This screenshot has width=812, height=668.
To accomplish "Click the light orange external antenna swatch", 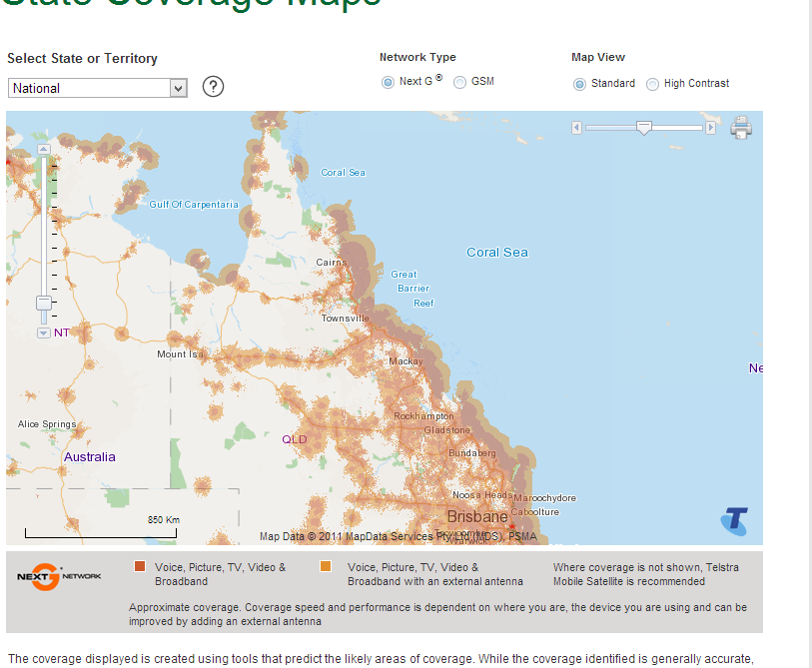I will (326, 566).
